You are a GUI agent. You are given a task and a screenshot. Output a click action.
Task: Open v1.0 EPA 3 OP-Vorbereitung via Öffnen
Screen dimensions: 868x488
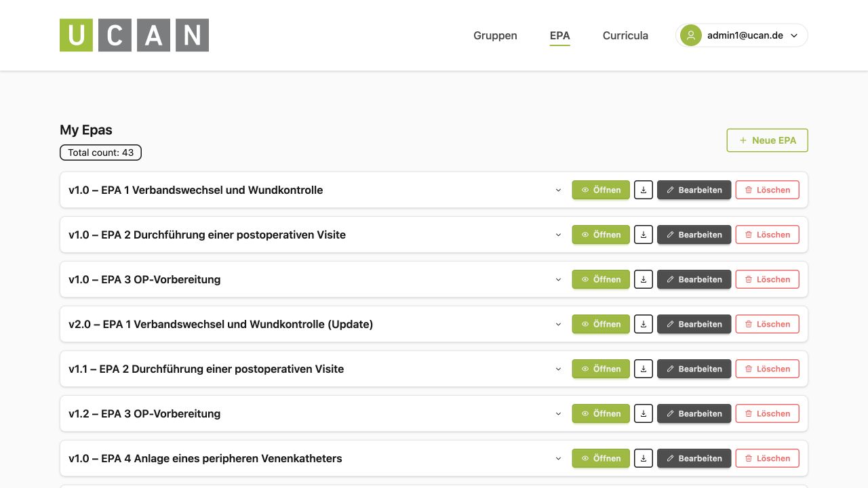601,279
